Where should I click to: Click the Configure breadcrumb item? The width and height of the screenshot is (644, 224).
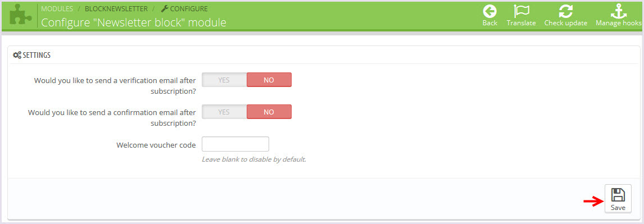[184, 8]
